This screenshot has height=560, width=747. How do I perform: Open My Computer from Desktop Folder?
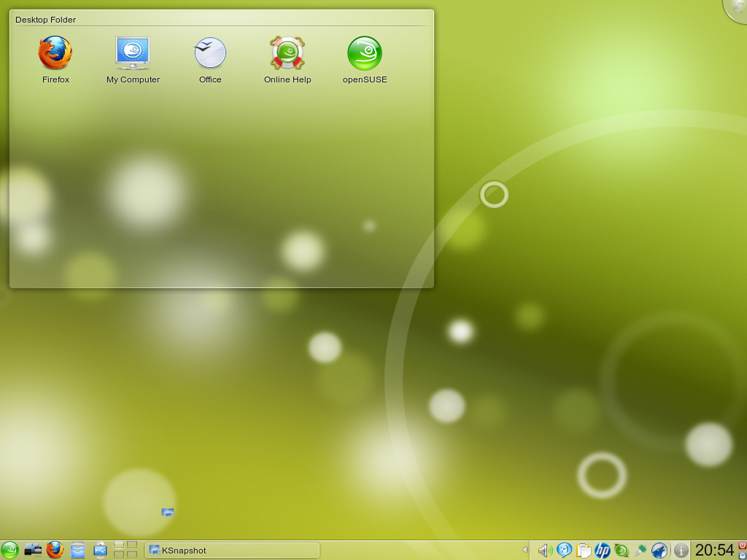[132, 54]
